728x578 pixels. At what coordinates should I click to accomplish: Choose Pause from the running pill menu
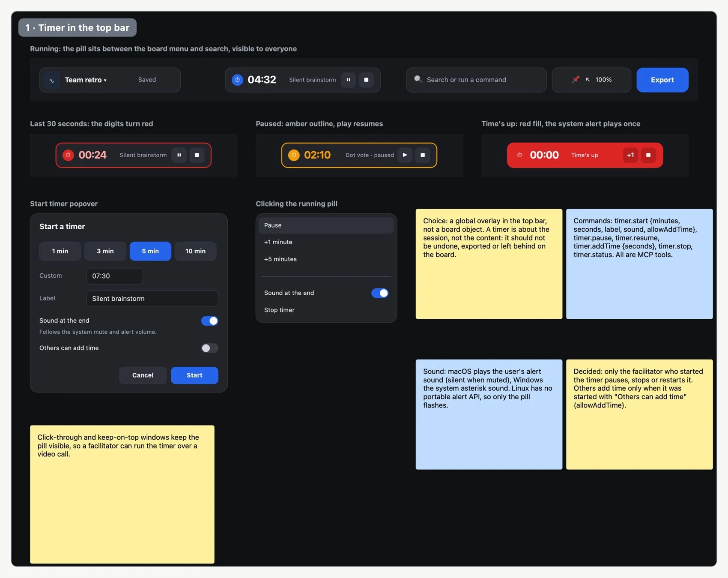(x=326, y=225)
